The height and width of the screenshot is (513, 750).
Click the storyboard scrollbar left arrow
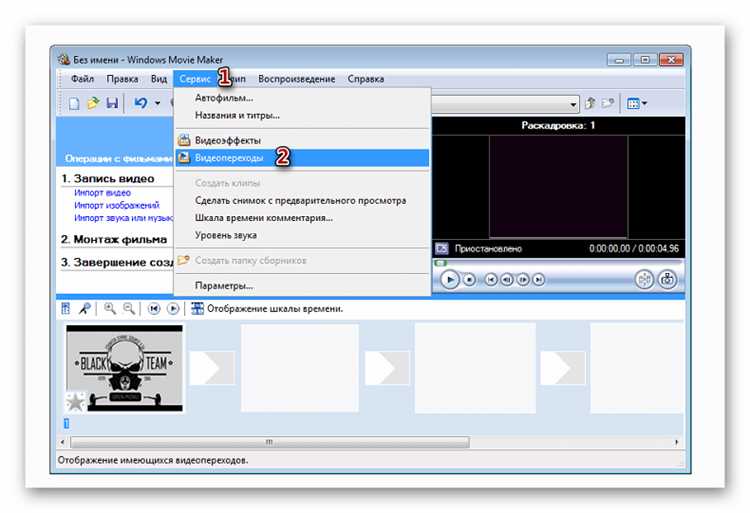(62, 442)
